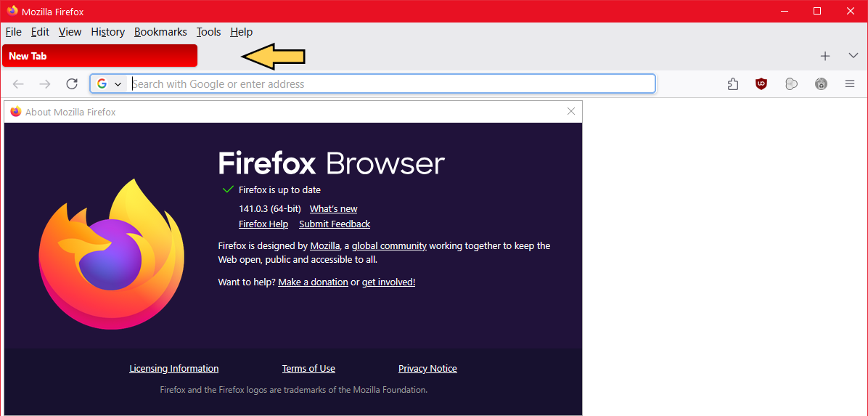The width and height of the screenshot is (868, 416).
Task: Click Make a donation link
Action: [313, 282]
